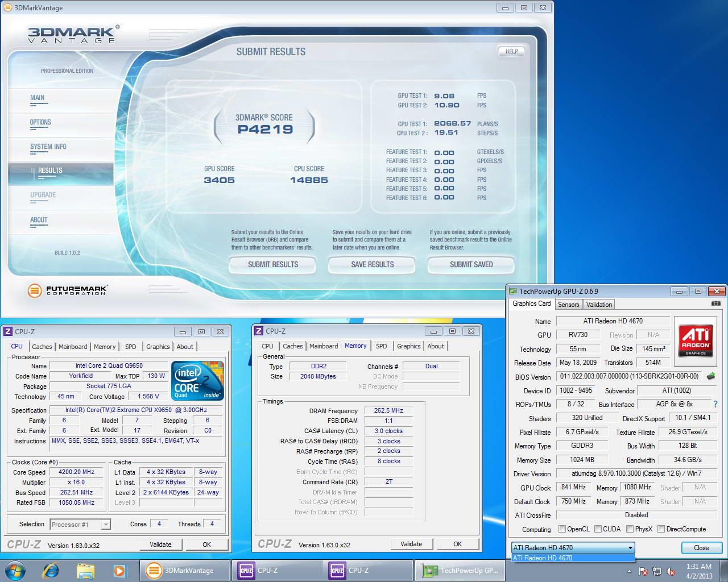
Task: Open Graphics tab in the Memory CPU-Z window
Action: pos(409,346)
